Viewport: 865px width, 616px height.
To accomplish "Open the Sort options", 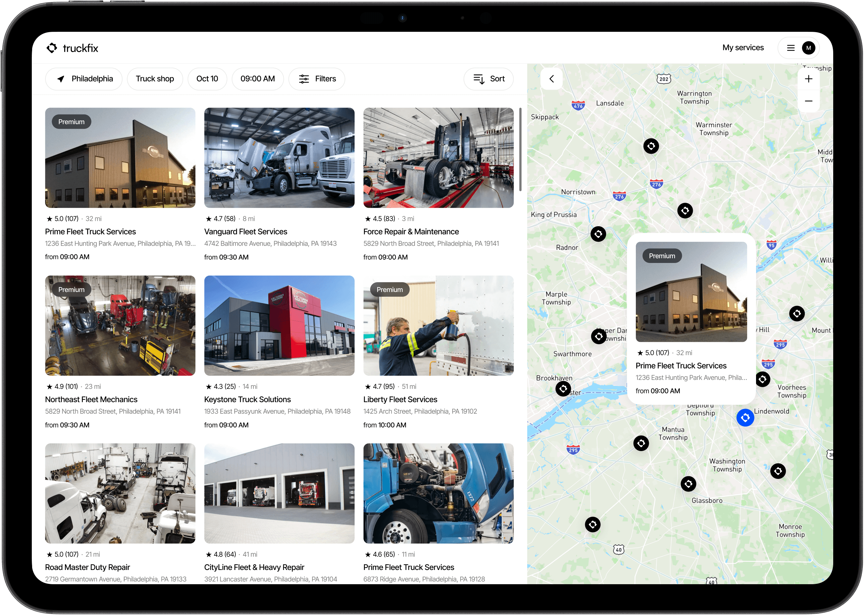I will (488, 78).
